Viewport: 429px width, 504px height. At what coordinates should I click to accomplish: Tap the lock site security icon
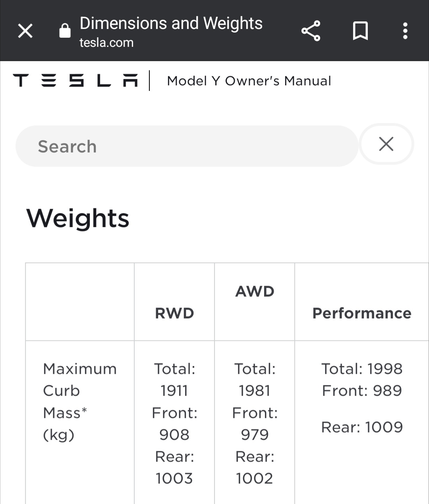click(65, 31)
